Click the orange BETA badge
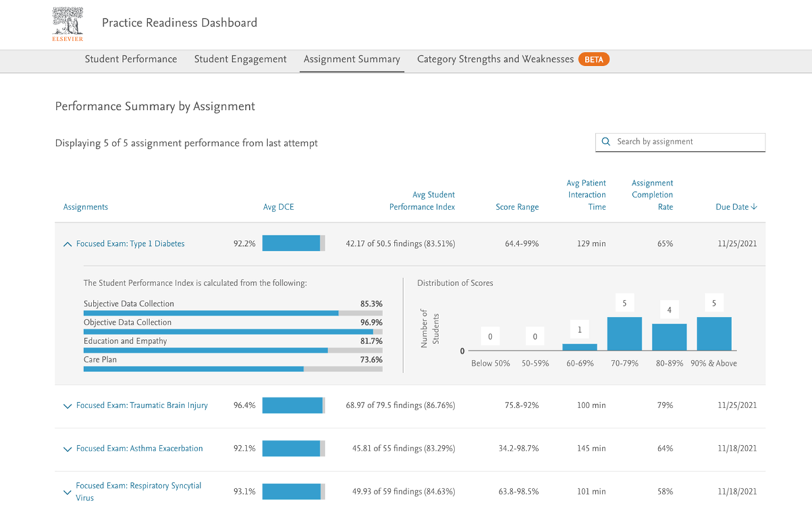Viewport: 812px width, 514px height. [x=594, y=59]
